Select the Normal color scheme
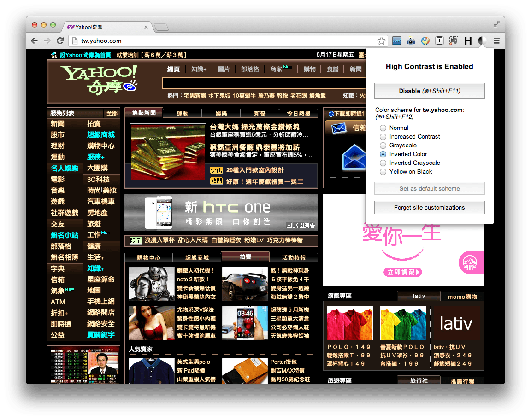The width and height of the screenshot is (531, 420). 383,128
